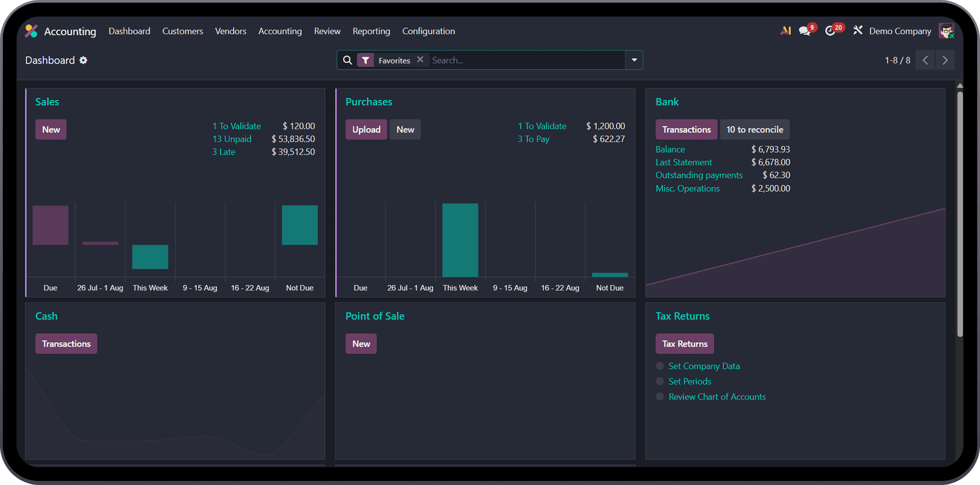Open the Odoo Accounting app logo
The image size is (980, 485).
click(31, 31)
